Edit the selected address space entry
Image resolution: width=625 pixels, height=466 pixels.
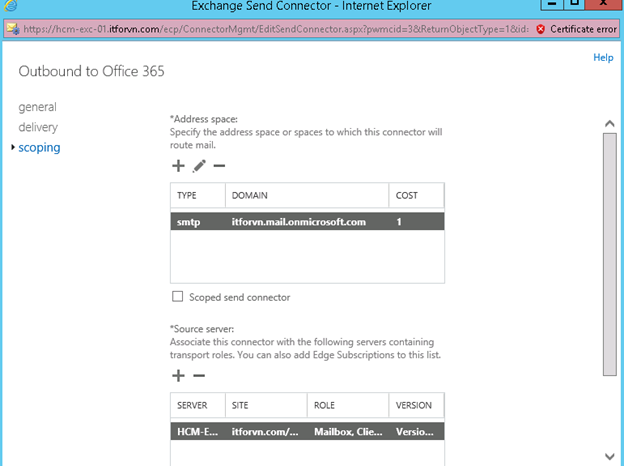coord(199,166)
